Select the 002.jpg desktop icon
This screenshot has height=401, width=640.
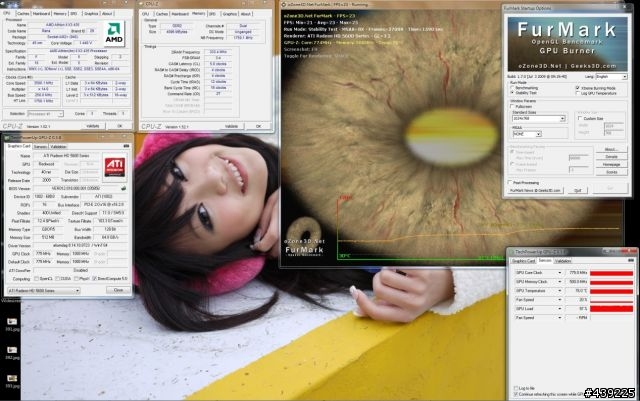[x=12, y=353]
